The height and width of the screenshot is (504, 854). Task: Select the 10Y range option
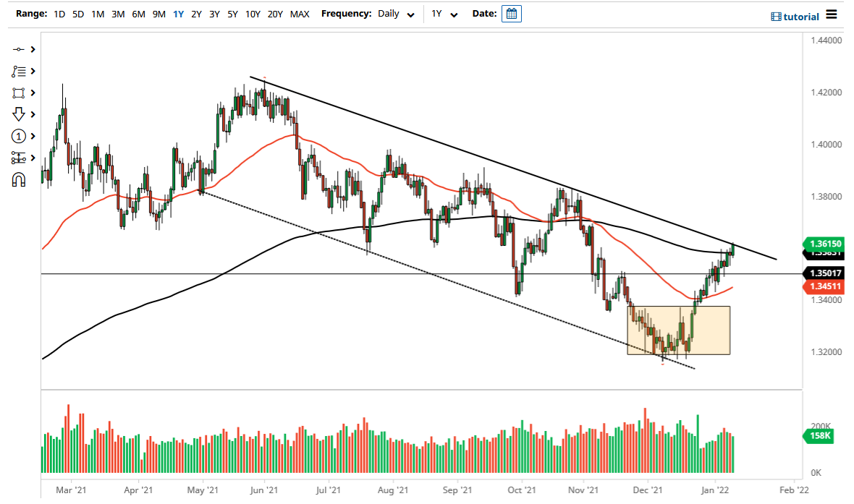click(253, 14)
